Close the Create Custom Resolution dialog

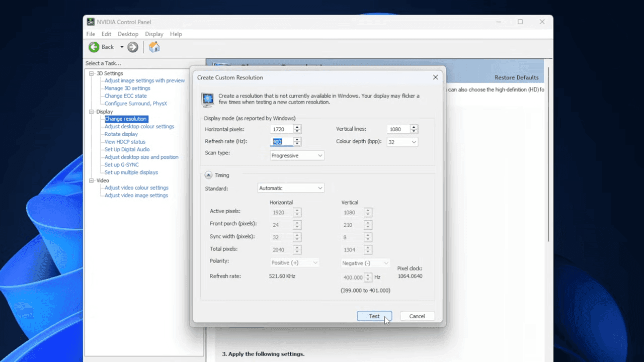(x=435, y=77)
